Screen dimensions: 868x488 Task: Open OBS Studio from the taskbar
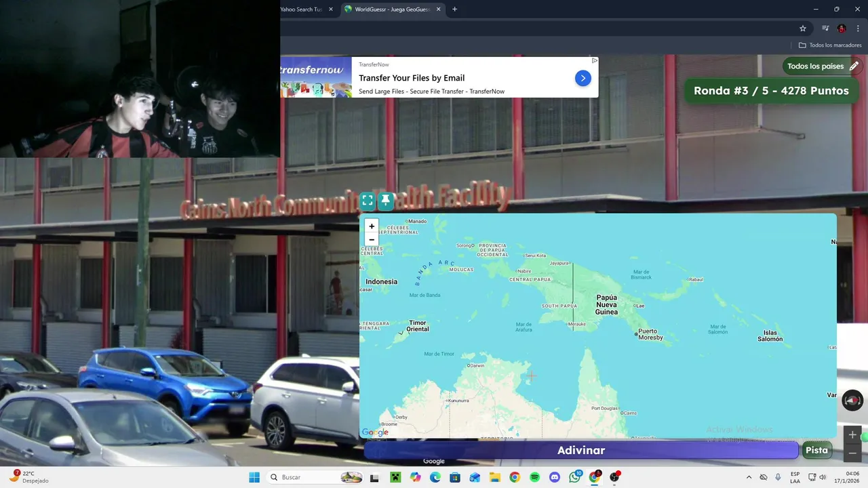point(615,477)
